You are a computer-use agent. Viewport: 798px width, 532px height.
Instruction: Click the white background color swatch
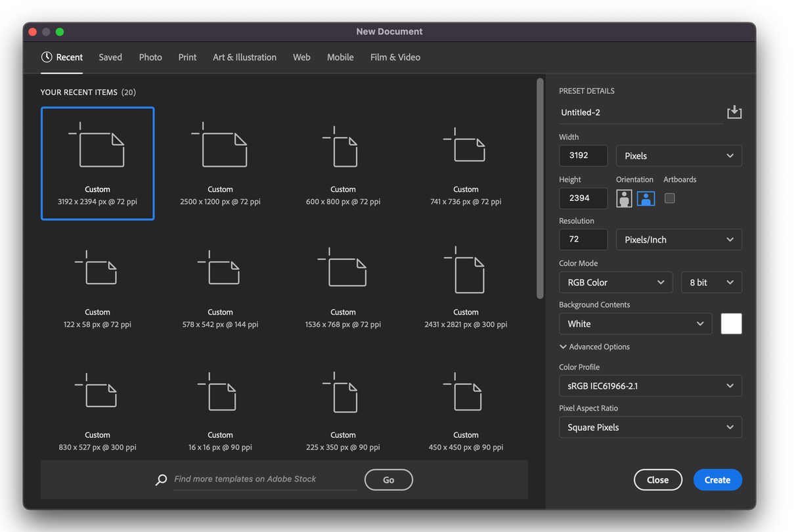[731, 324]
